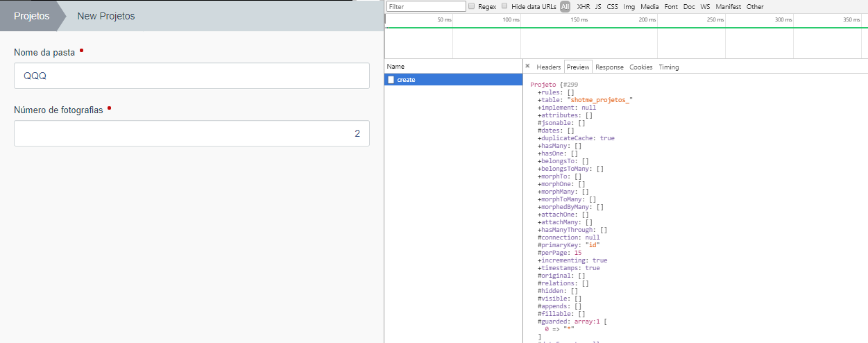
Task: Select the create request row
Action: point(453,80)
